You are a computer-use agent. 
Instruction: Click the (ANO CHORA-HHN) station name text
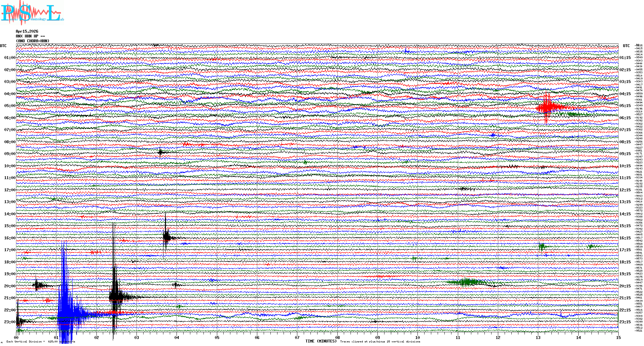pyautogui.click(x=33, y=41)
